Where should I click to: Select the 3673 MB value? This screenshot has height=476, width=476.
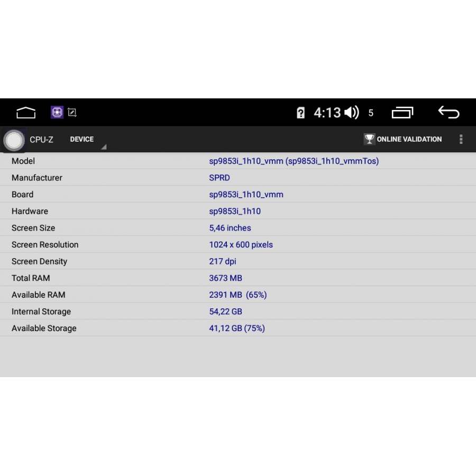[x=225, y=278]
